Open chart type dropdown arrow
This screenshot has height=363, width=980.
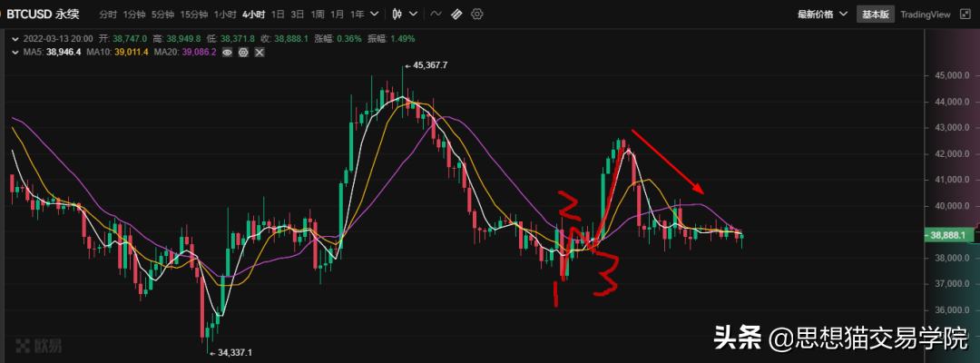pos(413,14)
